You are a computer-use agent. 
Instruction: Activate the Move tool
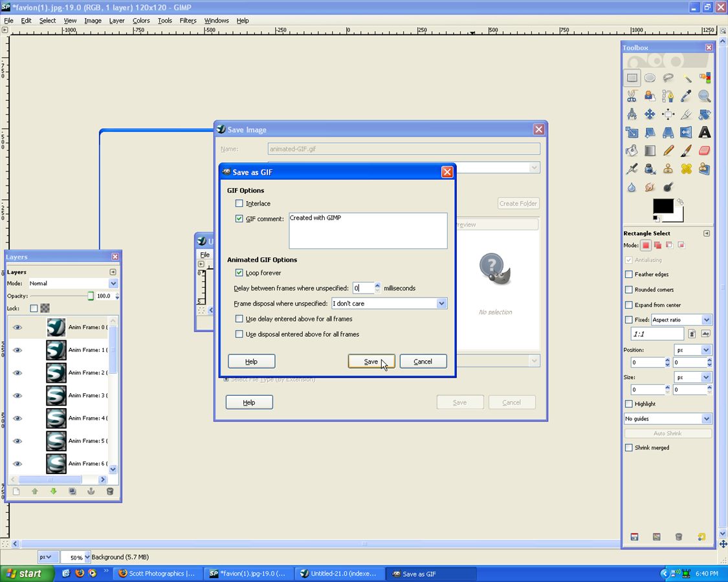(x=650, y=114)
